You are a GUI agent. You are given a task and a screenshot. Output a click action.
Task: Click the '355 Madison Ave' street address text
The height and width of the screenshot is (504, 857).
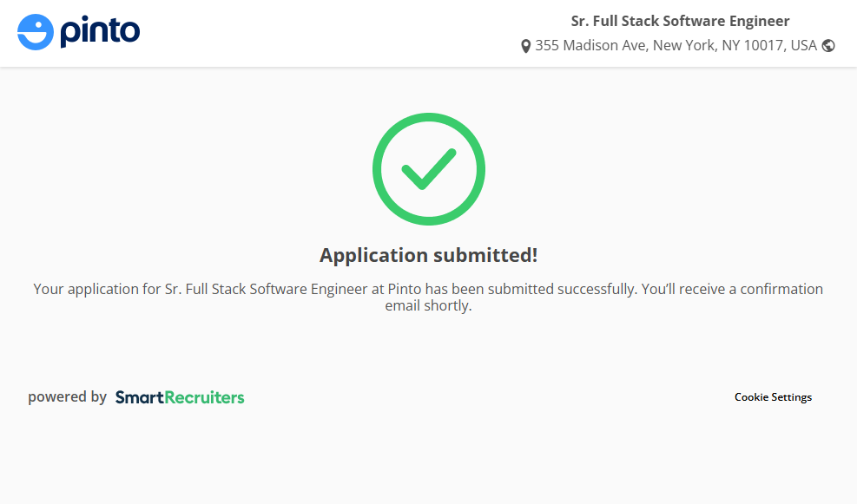(590, 45)
